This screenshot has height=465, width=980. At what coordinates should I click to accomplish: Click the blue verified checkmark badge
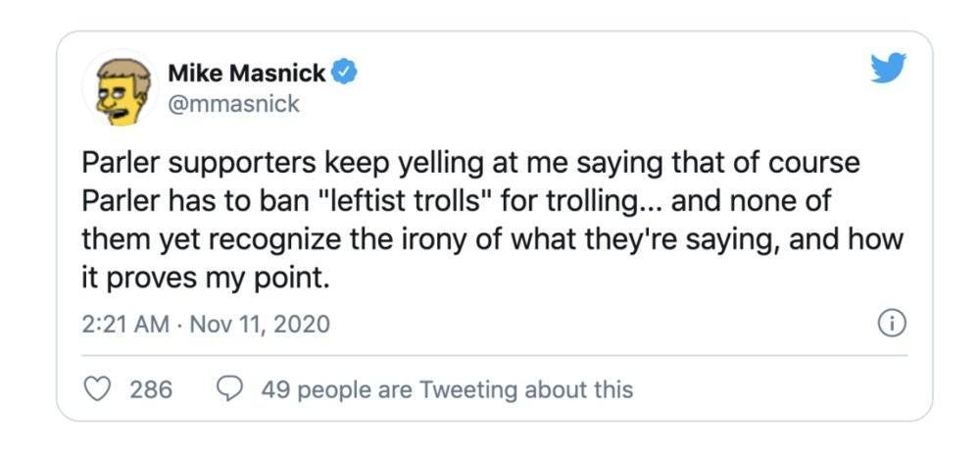tap(344, 74)
